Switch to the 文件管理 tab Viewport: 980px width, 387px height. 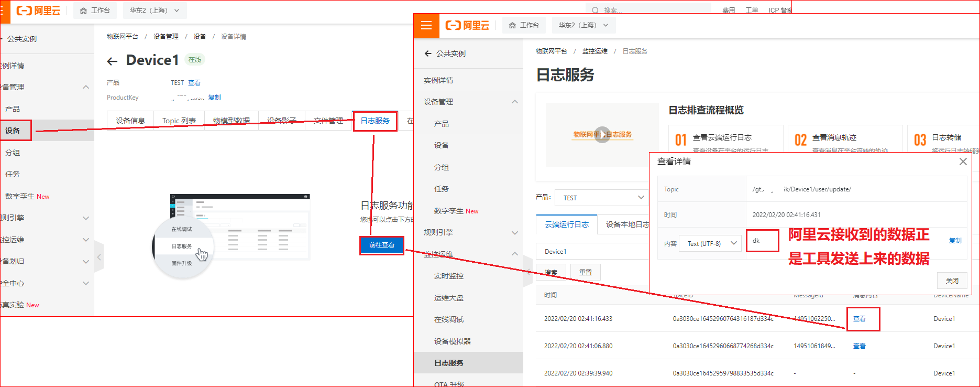[x=328, y=121]
